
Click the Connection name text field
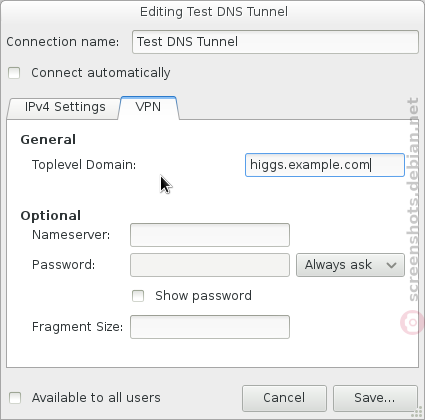pyautogui.click(x=275, y=42)
